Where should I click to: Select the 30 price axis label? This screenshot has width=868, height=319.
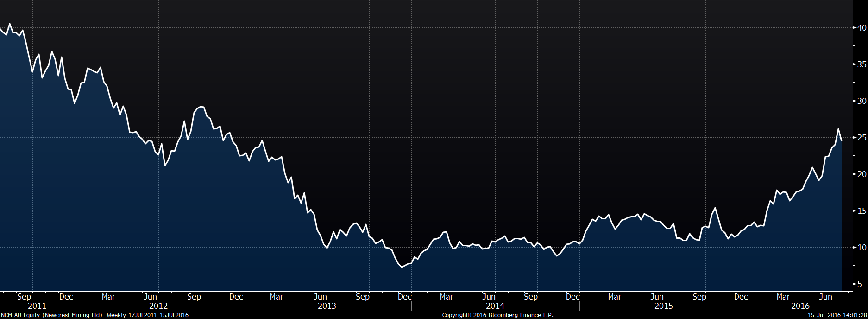862,101
